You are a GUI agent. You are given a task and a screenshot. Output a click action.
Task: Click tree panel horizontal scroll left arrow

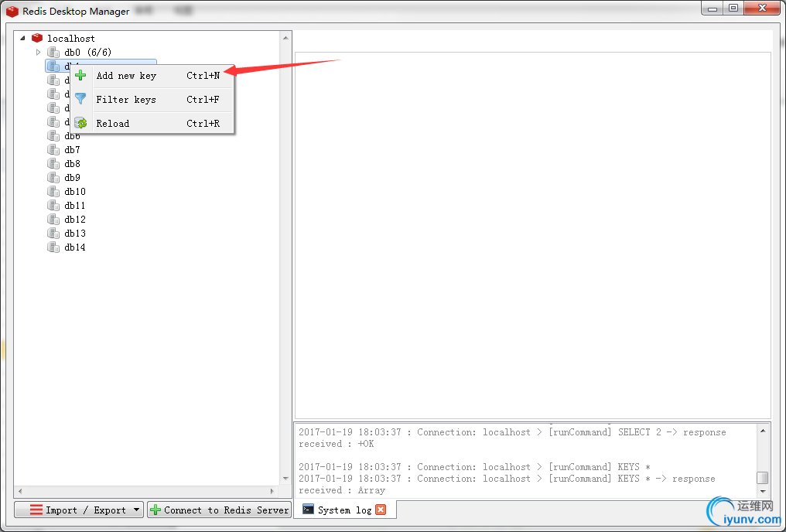point(20,491)
